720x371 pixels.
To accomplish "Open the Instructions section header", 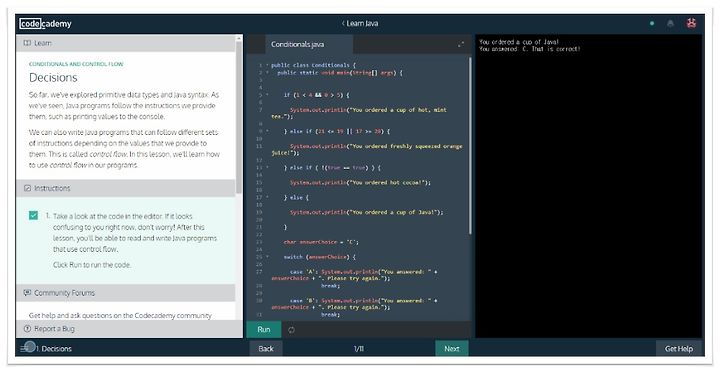I will [125, 188].
